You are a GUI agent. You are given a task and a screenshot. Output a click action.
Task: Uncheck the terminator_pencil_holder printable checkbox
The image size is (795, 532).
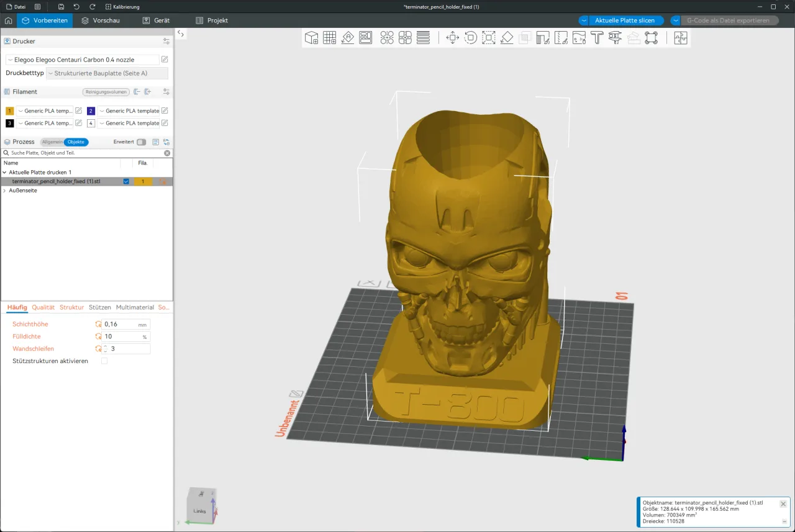[127, 181]
